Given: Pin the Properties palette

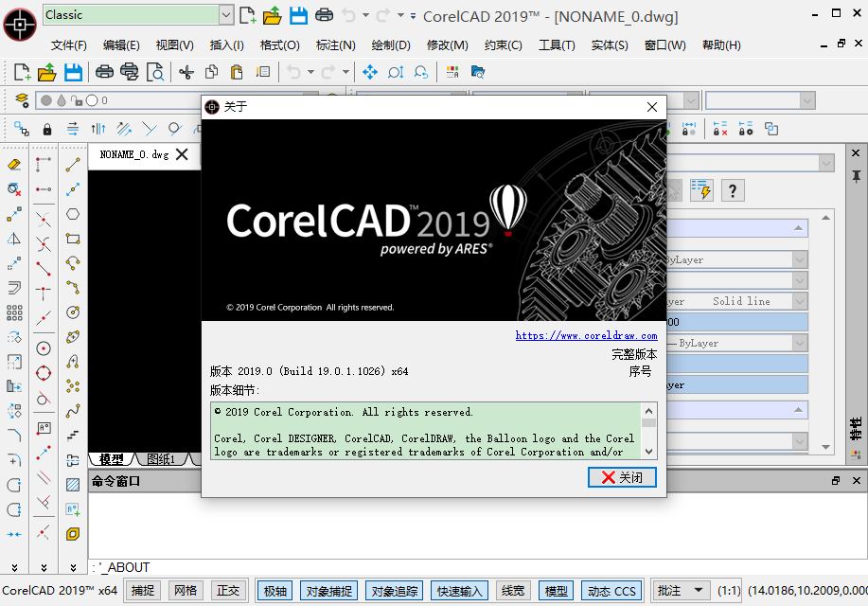Looking at the screenshot, I should pyautogui.click(x=856, y=177).
